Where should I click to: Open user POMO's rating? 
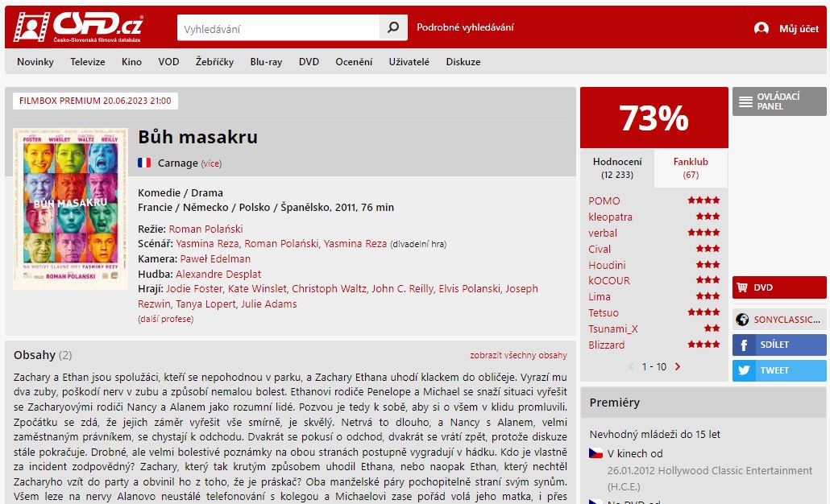pos(604,201)
